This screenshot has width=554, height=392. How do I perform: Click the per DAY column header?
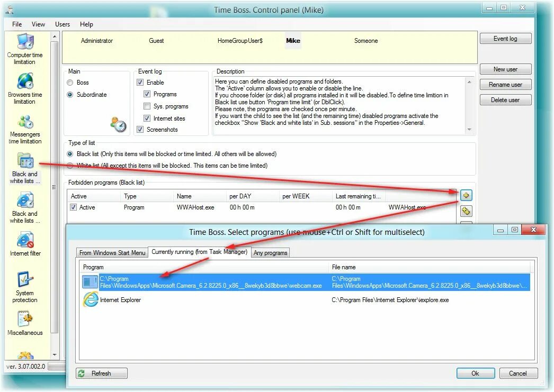pos(253,196)
